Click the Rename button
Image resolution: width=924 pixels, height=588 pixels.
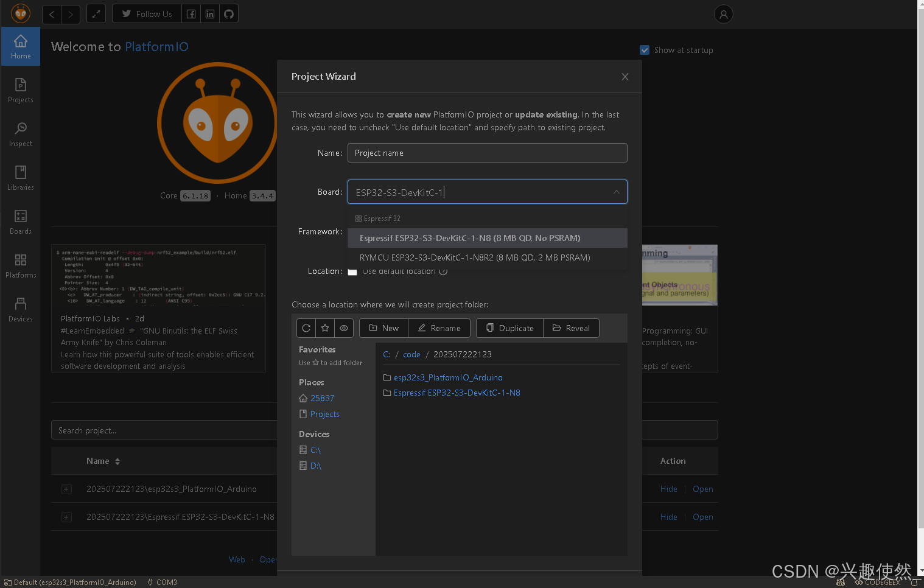point(439,328)
